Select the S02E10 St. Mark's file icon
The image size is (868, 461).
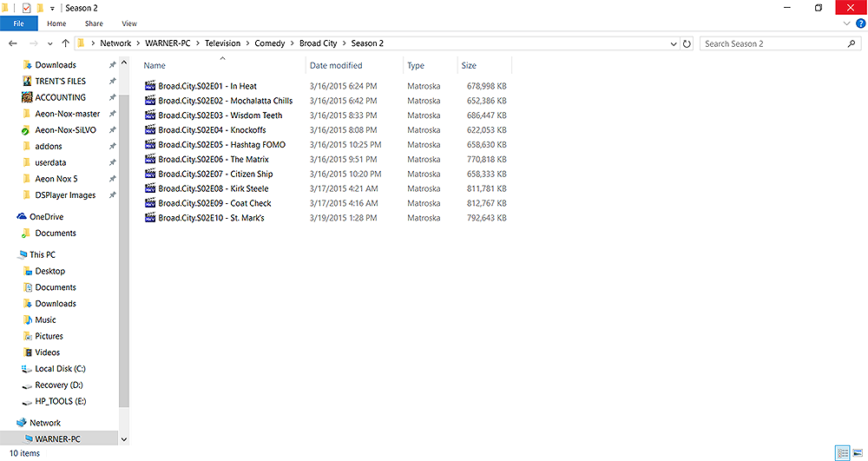[150, 218]
